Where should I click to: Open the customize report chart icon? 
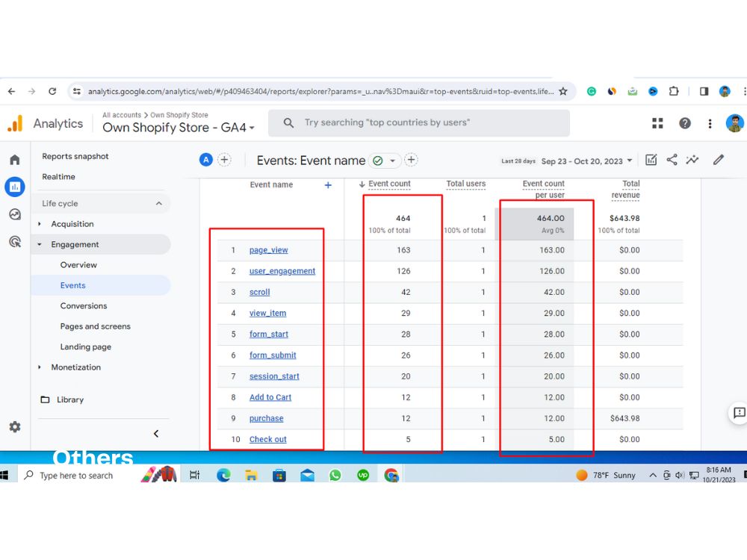pos(651,160)
